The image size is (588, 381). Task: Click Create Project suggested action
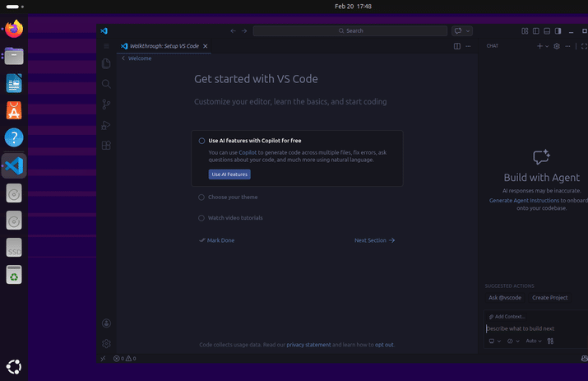549,298
